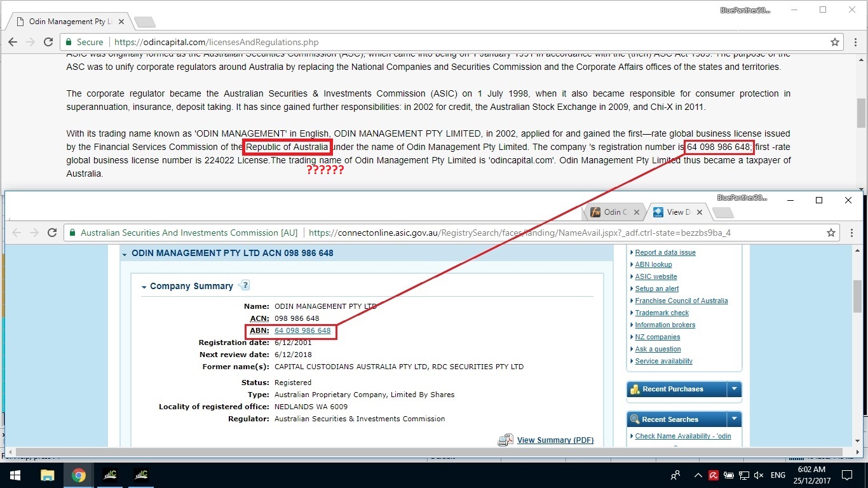Open the Report a data issue link

tap(665, 252)
